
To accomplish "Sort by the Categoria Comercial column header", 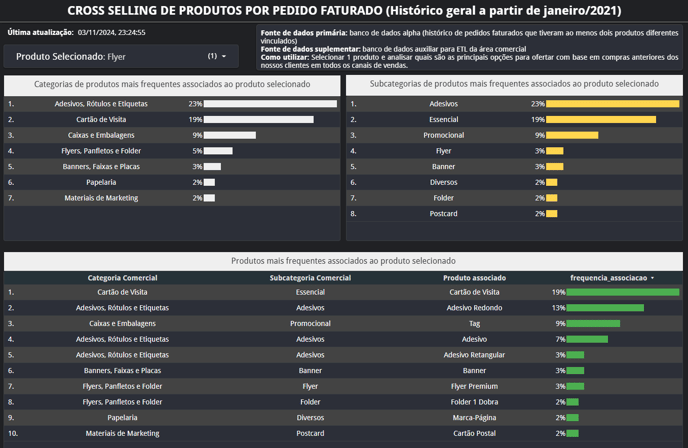I will [122, 277].
